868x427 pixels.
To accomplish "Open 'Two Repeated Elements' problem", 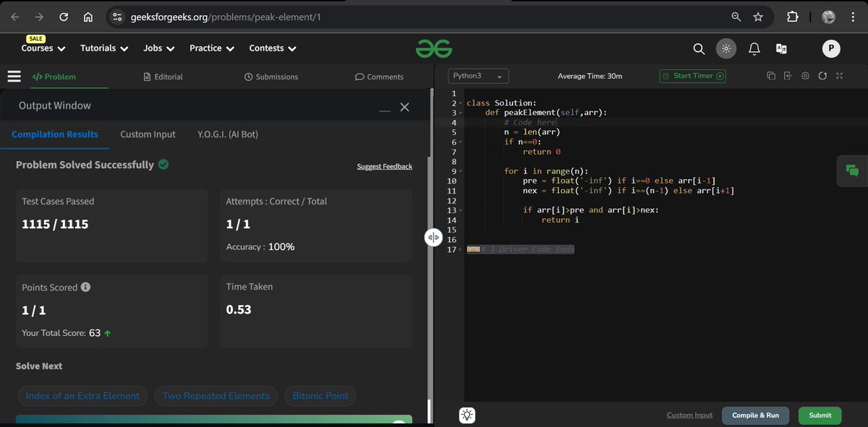I will pyautogui.click(x=216, y=396).
